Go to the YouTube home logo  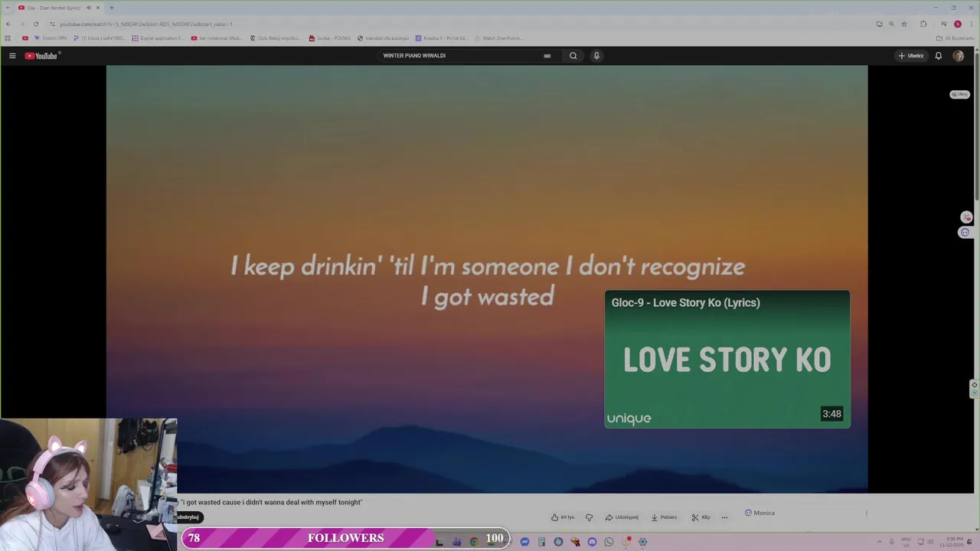tap(41, 56)
